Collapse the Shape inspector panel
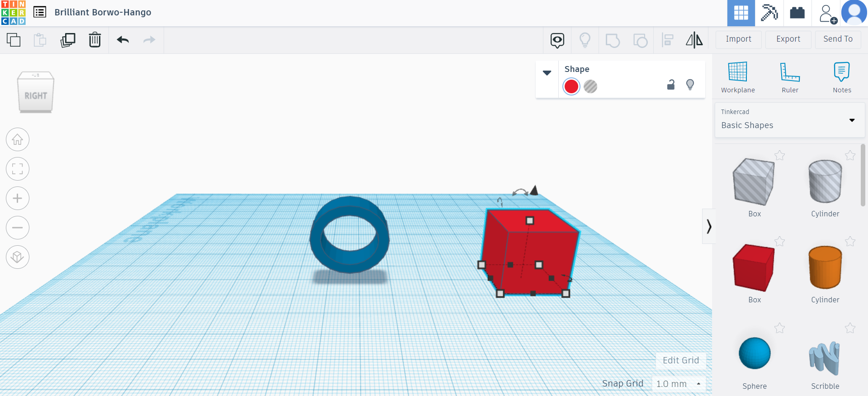 tap(547, 73)
